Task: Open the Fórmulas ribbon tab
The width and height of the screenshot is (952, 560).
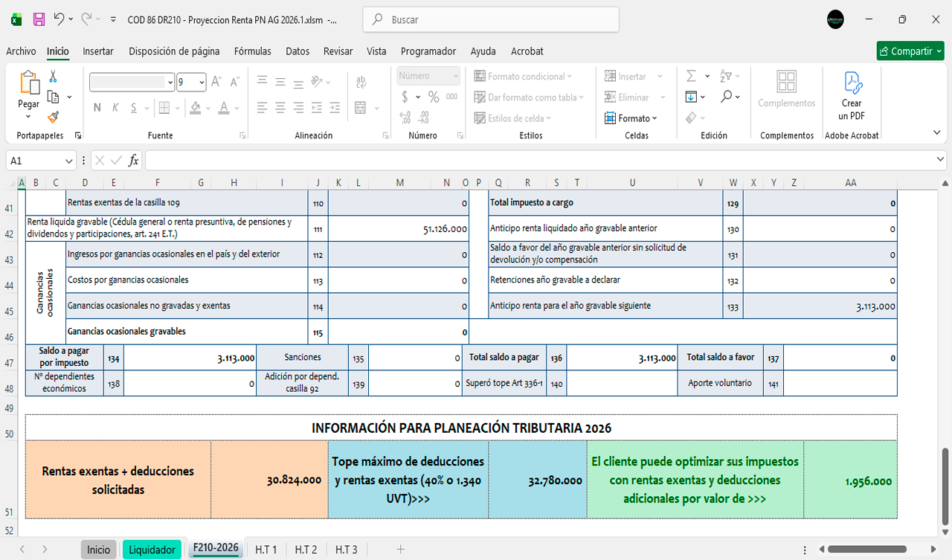Action: coord(252,51)
